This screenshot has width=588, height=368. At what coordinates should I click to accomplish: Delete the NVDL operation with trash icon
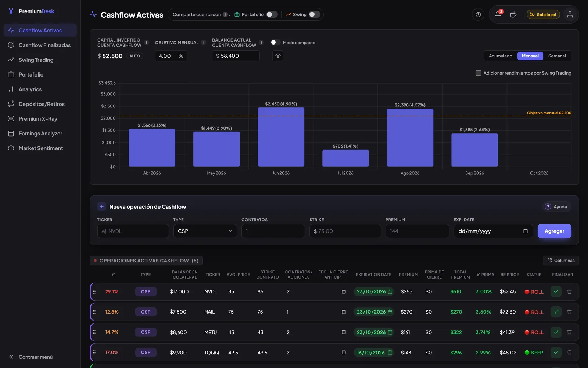(x=569, y=291)
